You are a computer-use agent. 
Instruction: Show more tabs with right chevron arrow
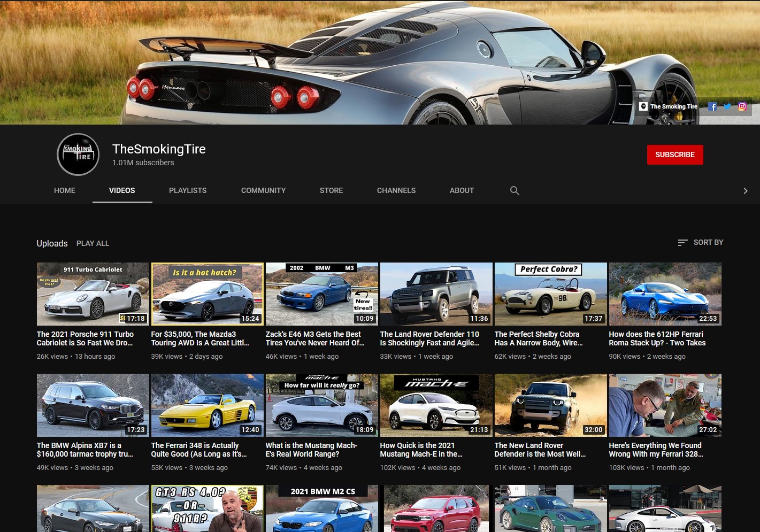(x=746, y=191)
